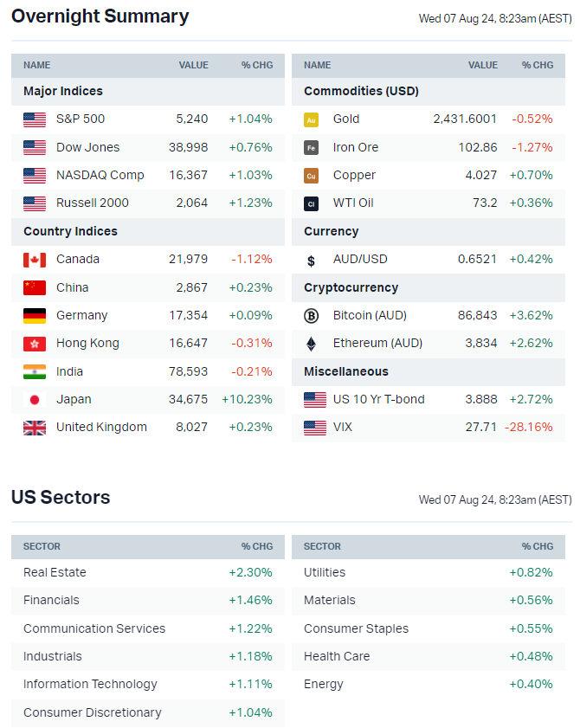580x728 pixels.
Task: Open the NASDAQ Comp link
Action: click(100, 176)
